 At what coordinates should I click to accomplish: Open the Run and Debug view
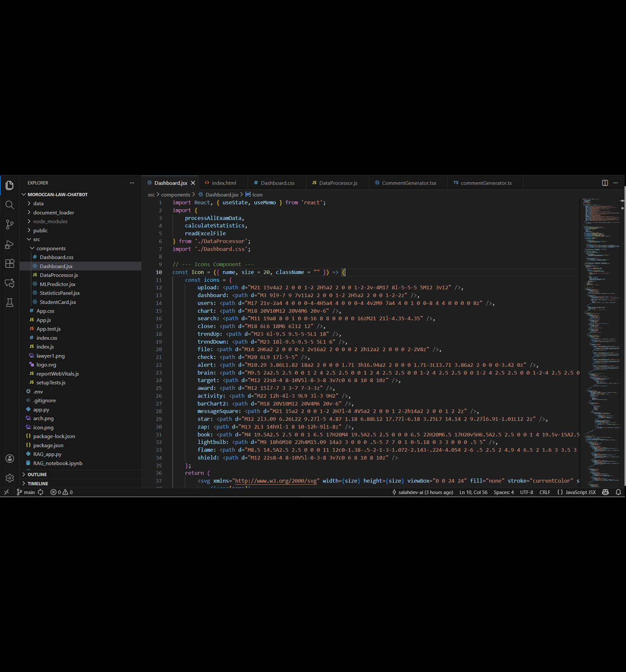[x=10, y=244]
